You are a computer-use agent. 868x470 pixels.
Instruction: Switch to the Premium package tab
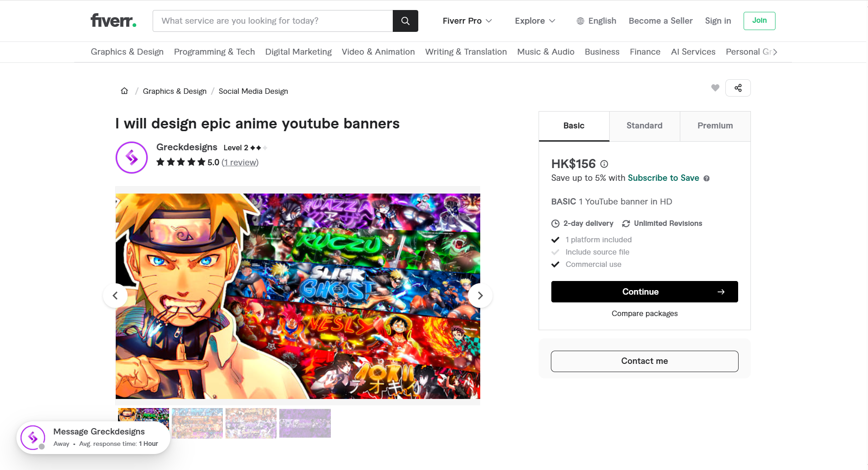(714, 126)
